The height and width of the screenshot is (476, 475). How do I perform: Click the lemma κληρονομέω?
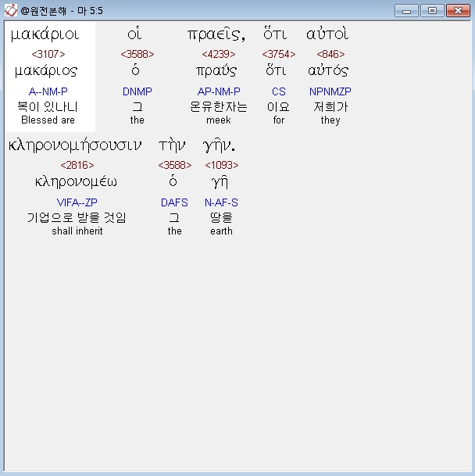[76, 182]
